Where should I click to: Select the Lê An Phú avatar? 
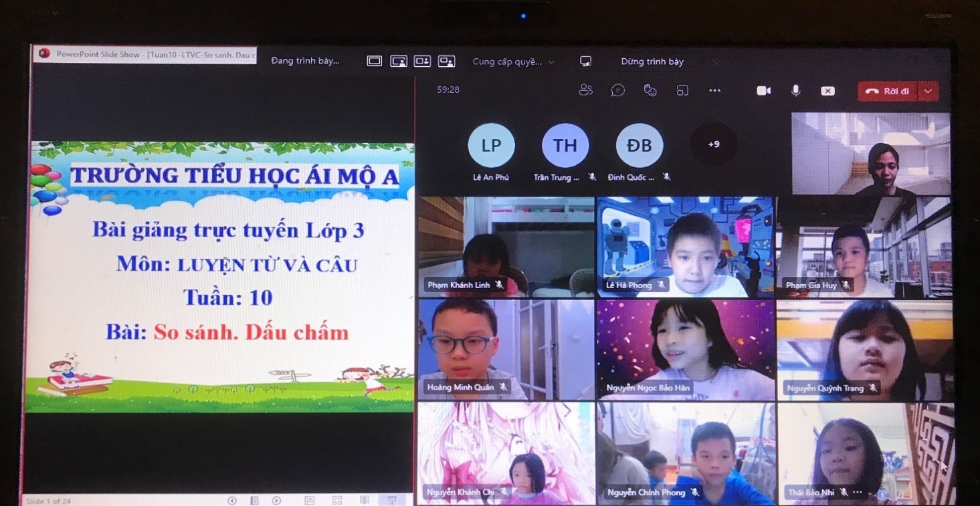coord(491,146)
